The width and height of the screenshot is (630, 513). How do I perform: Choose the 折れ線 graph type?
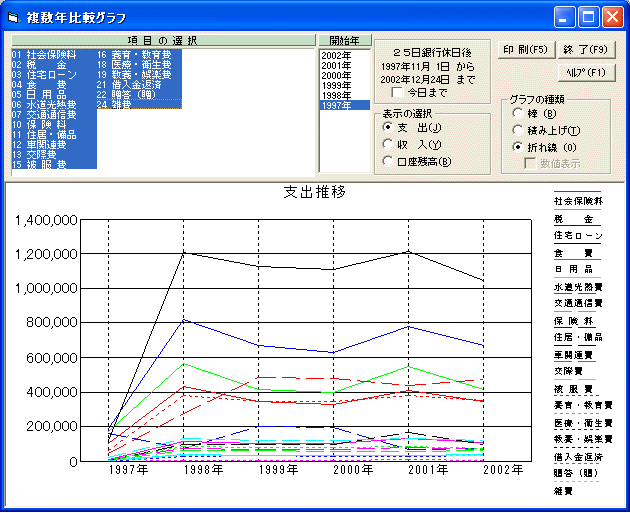click(517, 147)
